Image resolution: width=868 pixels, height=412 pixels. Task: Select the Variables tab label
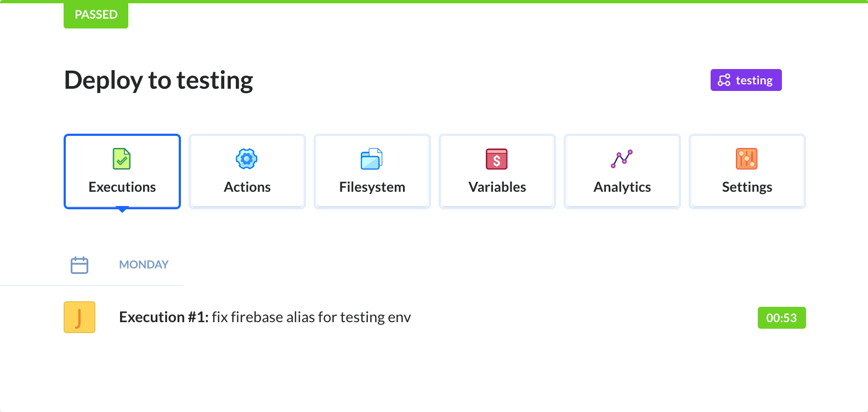point(497,187)
